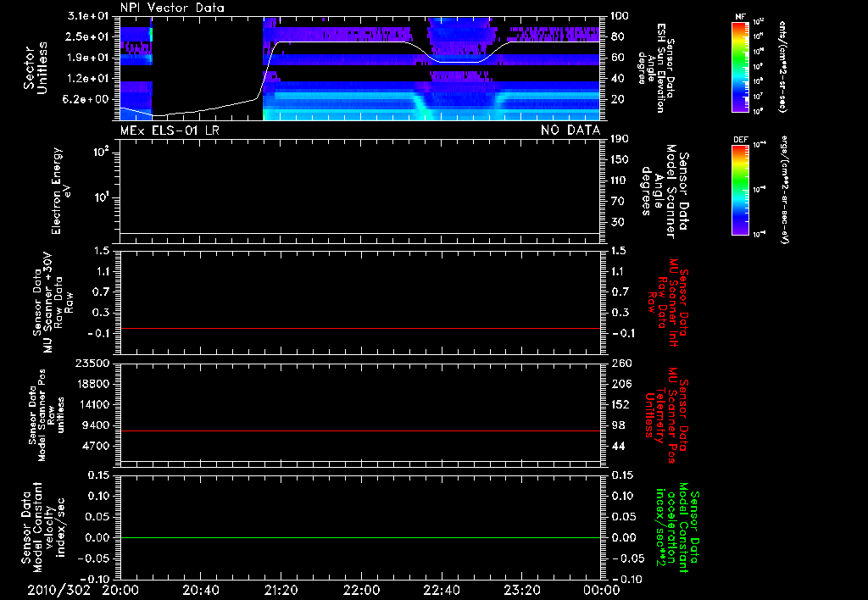Click the 1.2e+01 sector tick value
The image size is (868, 600).
88,79
